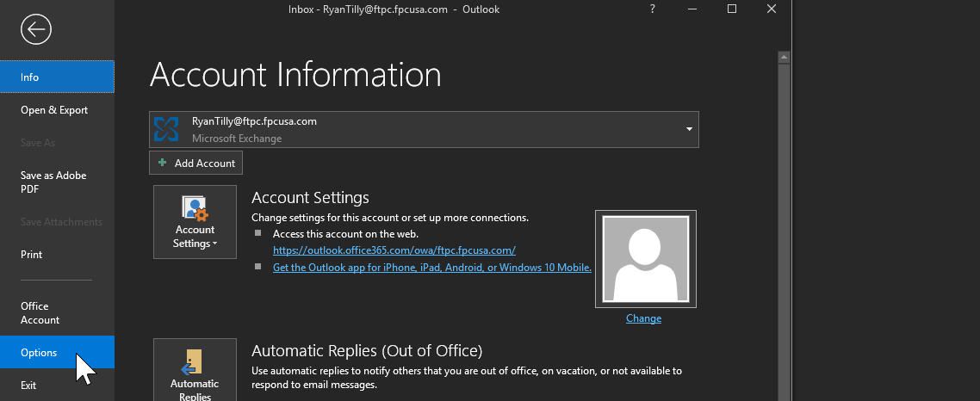Click the Add Account button
Image resolution: width=980 pixels, height=401 pixels.
pyautogui.click(x=195, y=163)
